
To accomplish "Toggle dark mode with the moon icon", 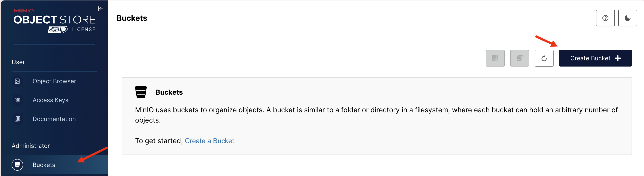I will [x=627, y=18].
